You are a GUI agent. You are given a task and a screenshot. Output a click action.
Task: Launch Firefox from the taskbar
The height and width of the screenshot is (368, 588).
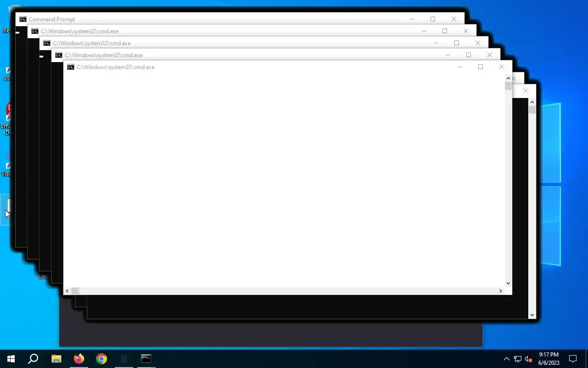pyautogui.click(x=79, y=359)
